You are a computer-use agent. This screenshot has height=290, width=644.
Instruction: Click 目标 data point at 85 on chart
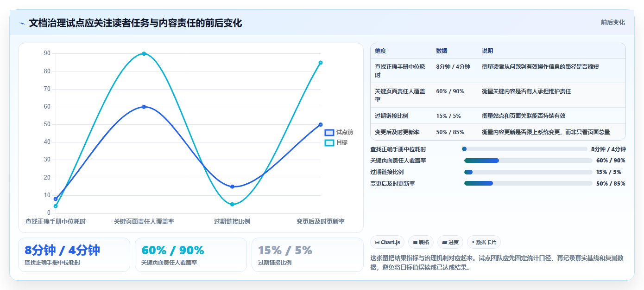coord(321,63)
